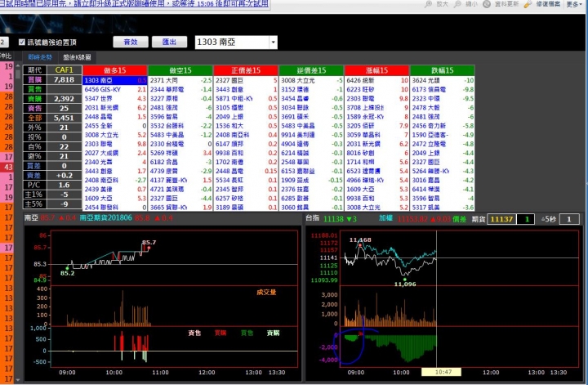
Task: Click the 外% row label
Action: [x=35, y=128]
